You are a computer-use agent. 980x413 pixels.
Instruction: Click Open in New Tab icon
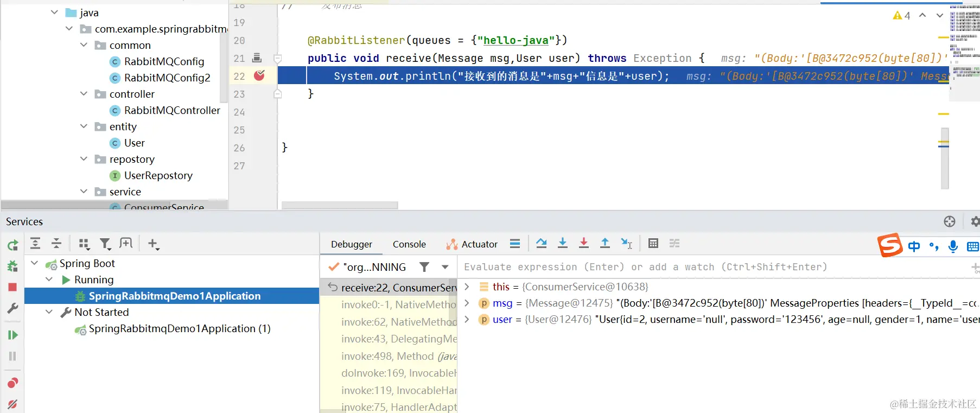point(126,243)
